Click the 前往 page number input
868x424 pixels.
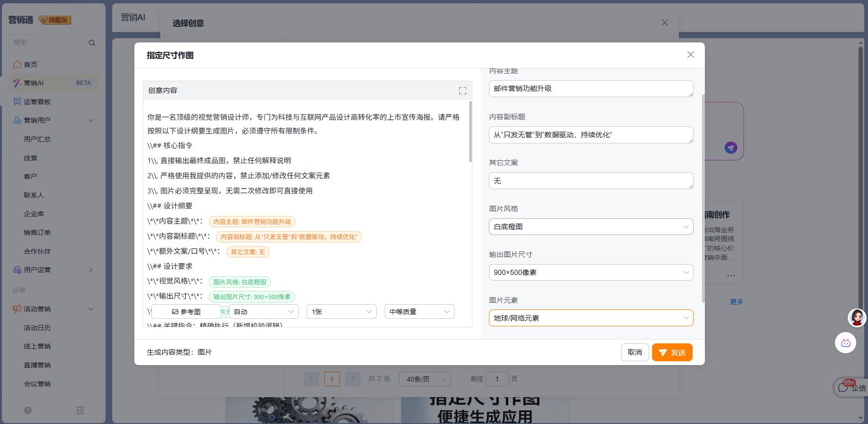pyautogui.click(x=497, y=379)
